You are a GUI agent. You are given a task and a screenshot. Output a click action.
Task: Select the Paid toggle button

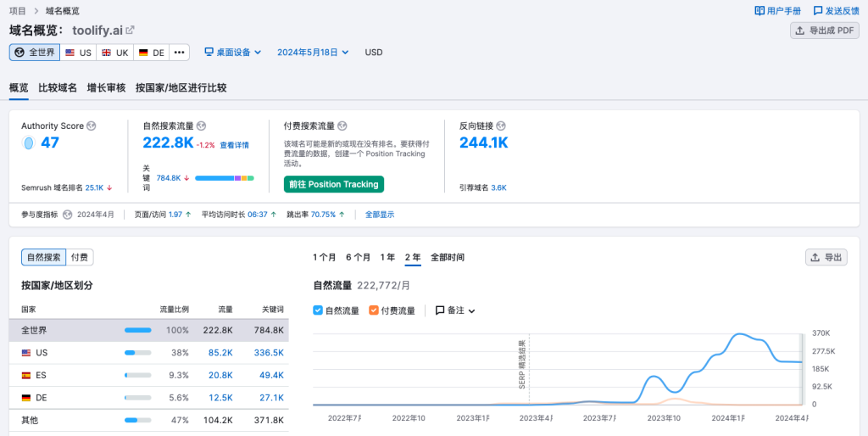click(x=80, y=257)
